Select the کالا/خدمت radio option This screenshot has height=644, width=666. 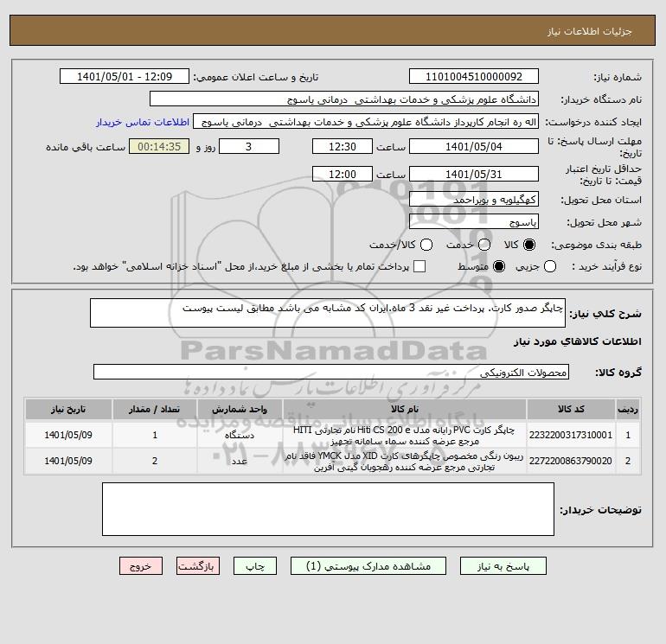(x=426, y=245)
